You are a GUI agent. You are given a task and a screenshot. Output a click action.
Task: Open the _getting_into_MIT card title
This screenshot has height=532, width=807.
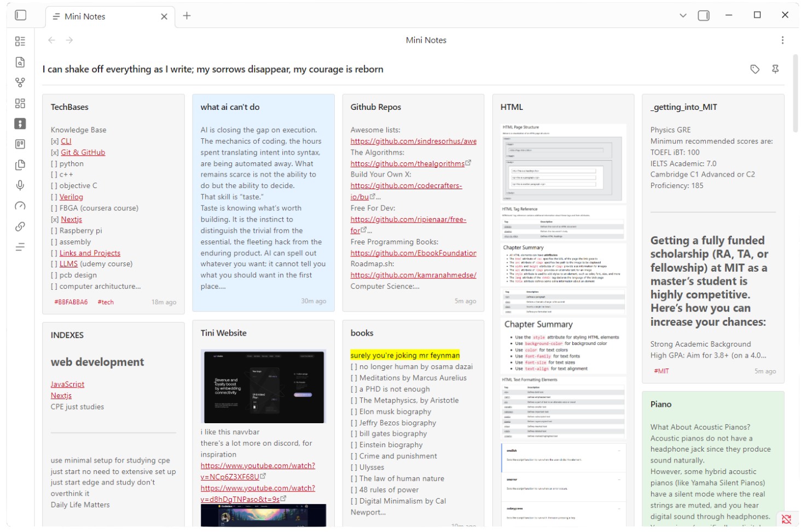coord(683,107)
